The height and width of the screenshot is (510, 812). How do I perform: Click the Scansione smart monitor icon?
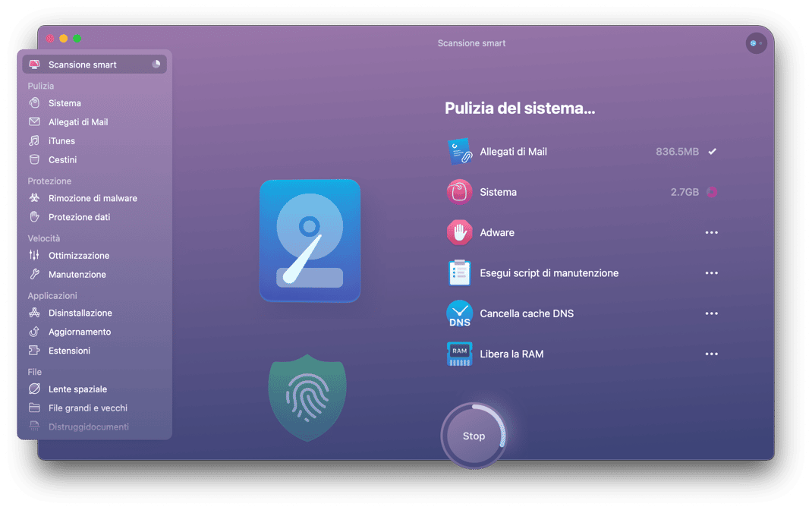tap(34, 65)
